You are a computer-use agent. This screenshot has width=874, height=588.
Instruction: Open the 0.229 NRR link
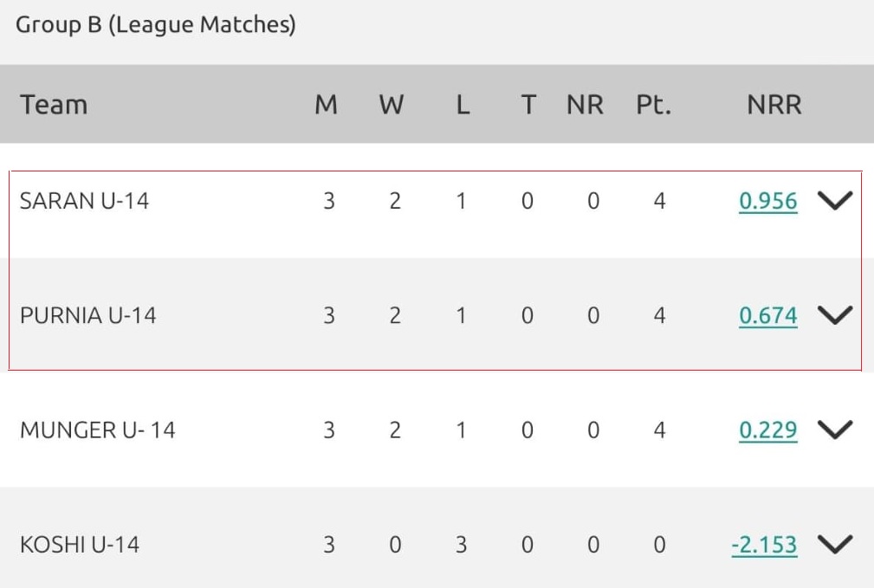(767, 430)
